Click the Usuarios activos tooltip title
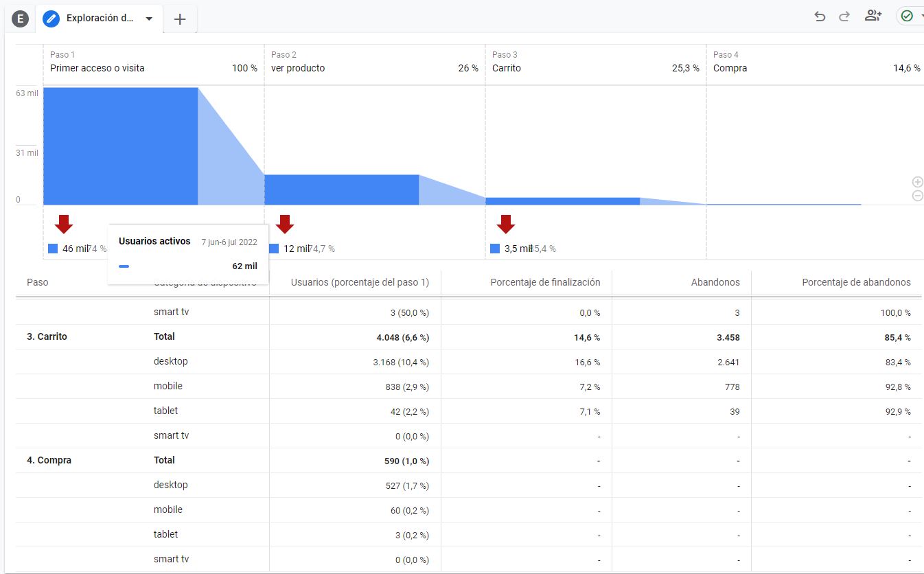 [154, 241]
